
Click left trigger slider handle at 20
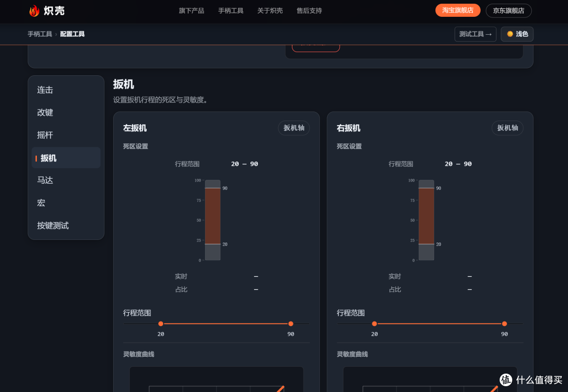point(161,324)
